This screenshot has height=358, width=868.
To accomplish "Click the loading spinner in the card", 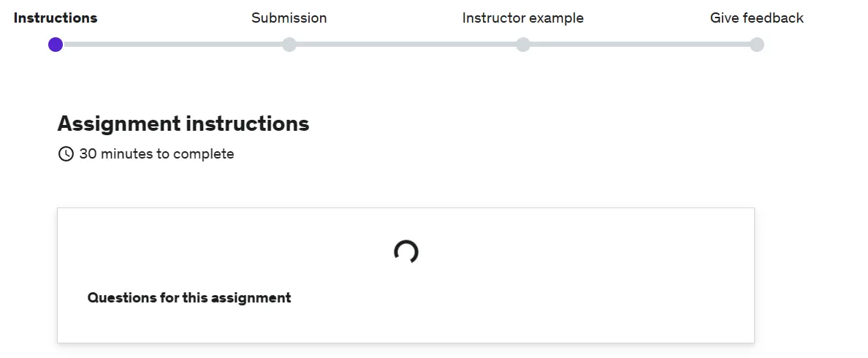I will pyautogui.click(x=406, y=252).
